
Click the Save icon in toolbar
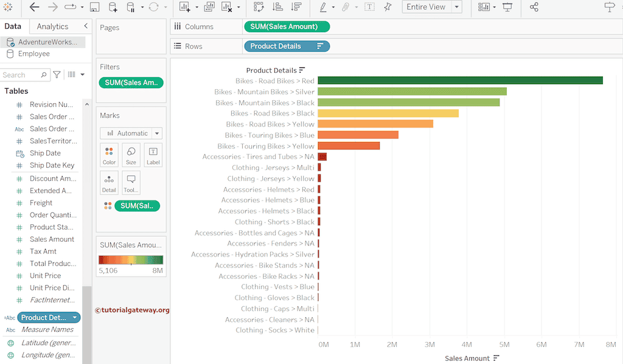94,7
